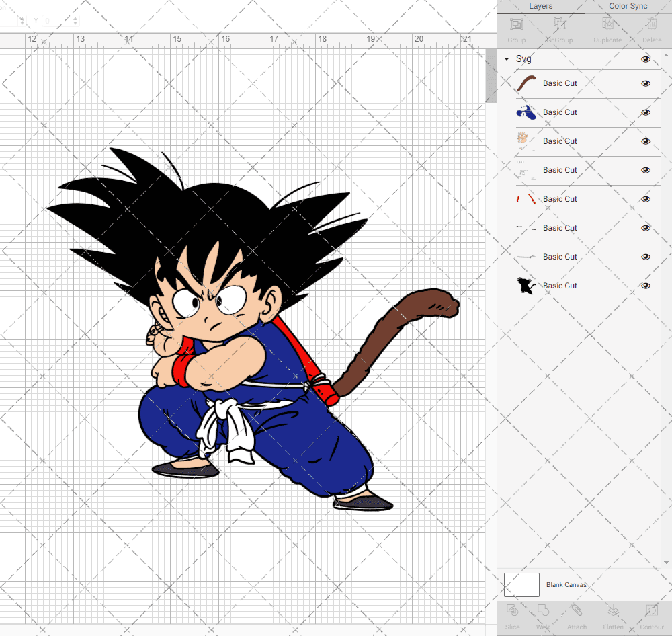The width and height of the screenshot is (672, 636).
Task: Select the brown tail layer thumbnail
Action: [526, 83]
